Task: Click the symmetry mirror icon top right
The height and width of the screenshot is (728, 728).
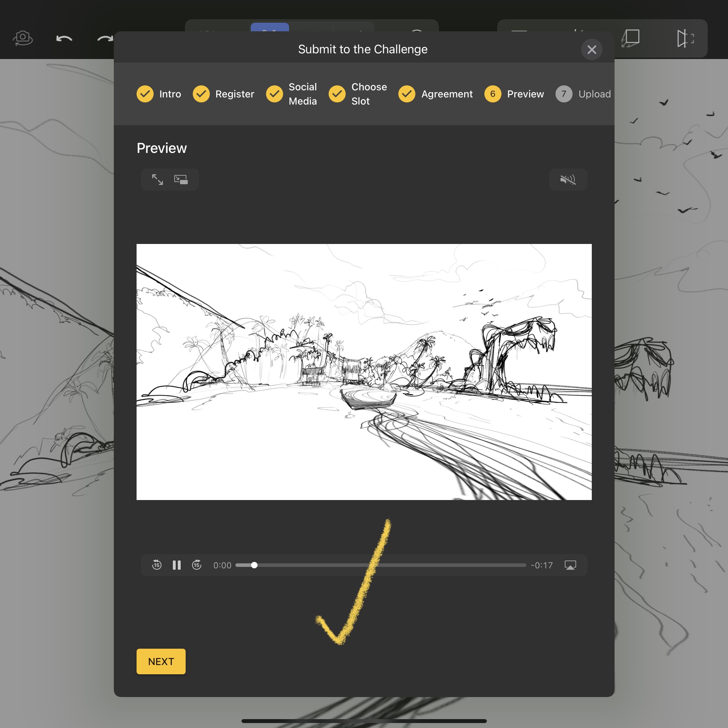Action: [685, 38]
